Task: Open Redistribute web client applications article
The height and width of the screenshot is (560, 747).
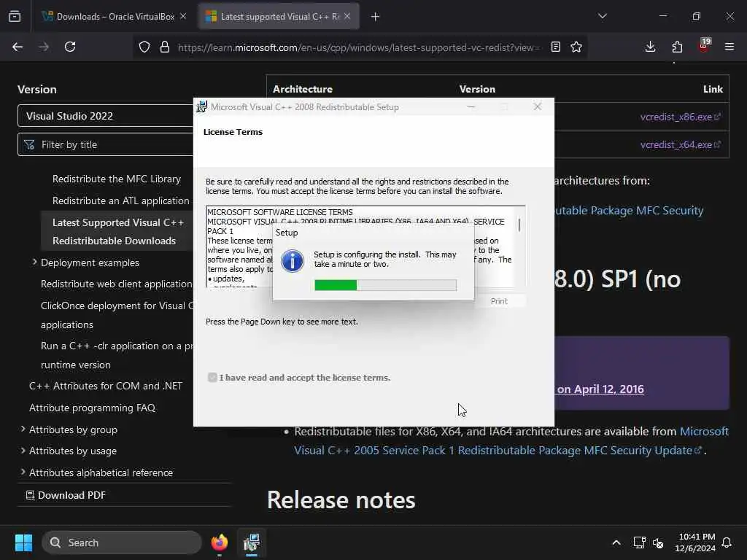Action: [117, 284]
